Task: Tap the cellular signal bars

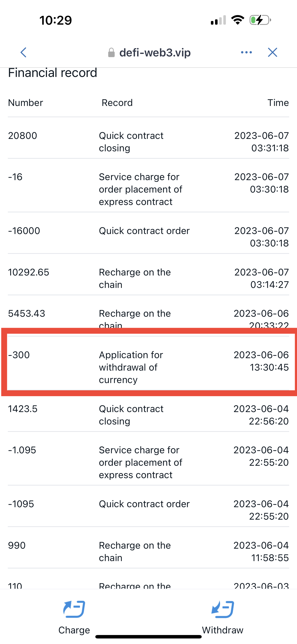Action: [218, 20]
